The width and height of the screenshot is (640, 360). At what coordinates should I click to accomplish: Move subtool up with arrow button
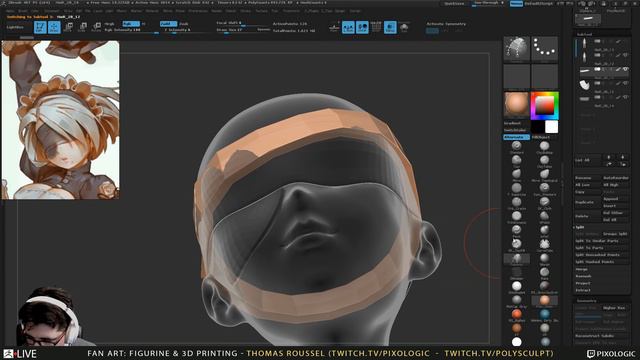(x=609, y=157)
